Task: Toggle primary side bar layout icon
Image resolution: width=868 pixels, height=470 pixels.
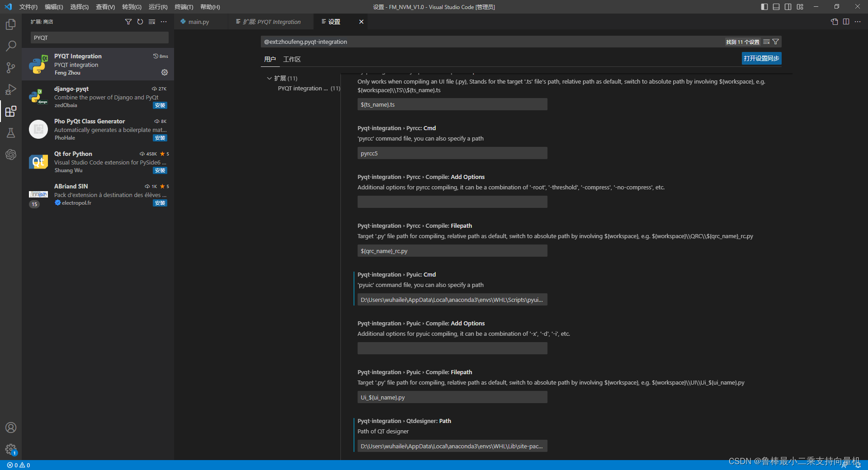Action: tap(764, 7)
